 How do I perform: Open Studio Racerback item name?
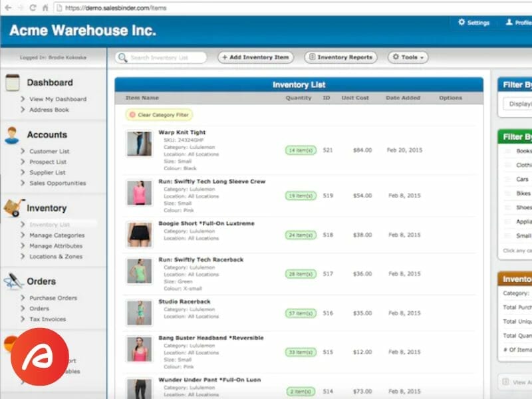point(184,302)
